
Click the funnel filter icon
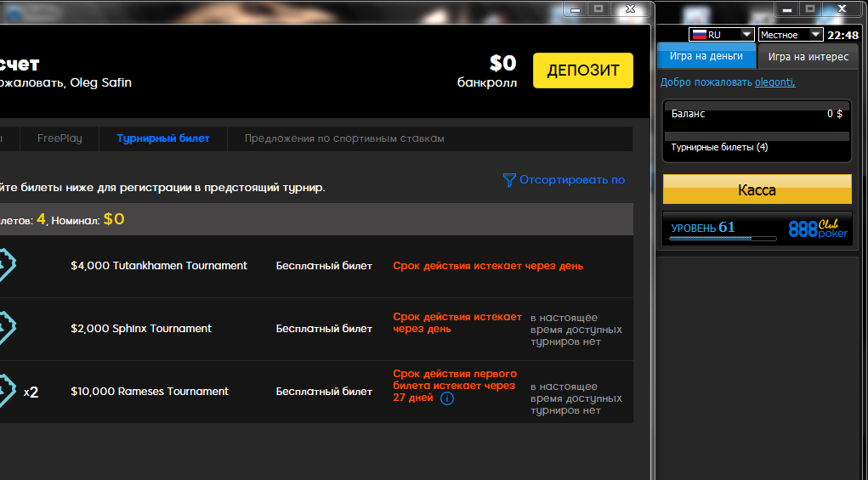click(x=509, y=180)
